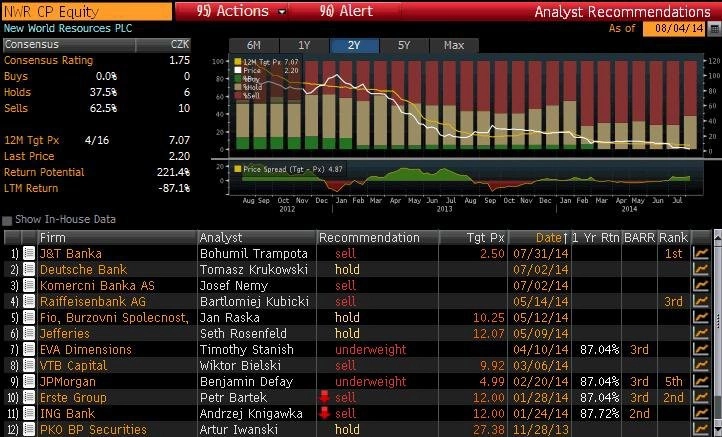The width and height of the screenshot is (722, 437).
Task: Sort table by Date column header
Action: coord(539,238)
